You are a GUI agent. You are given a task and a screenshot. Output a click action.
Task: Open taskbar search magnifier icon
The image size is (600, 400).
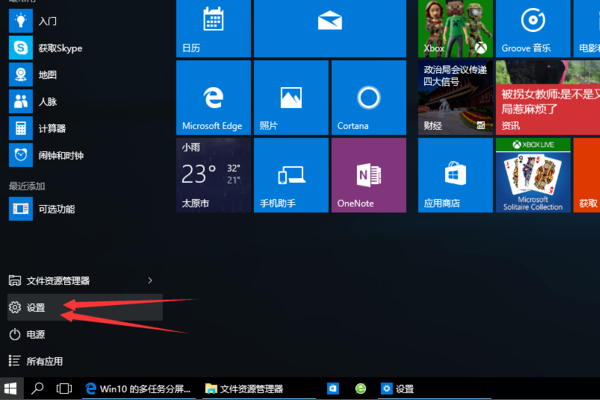[37, 389]
